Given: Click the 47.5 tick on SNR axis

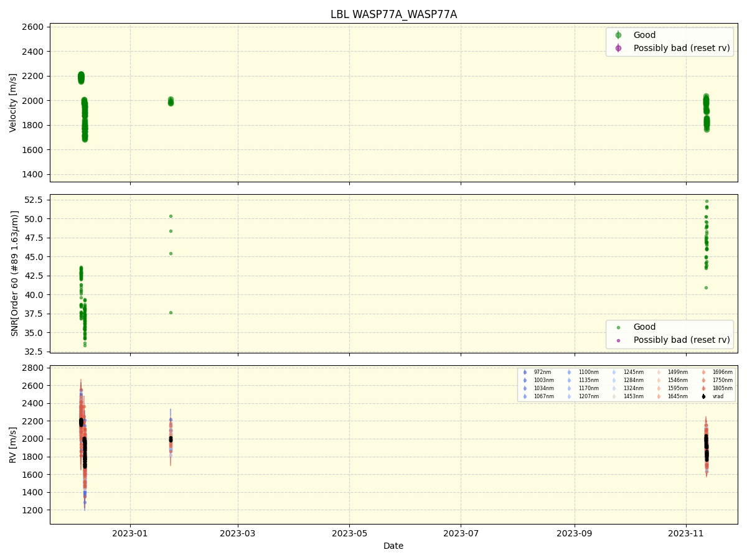Looking at the screenshot, I should point(33,238).
